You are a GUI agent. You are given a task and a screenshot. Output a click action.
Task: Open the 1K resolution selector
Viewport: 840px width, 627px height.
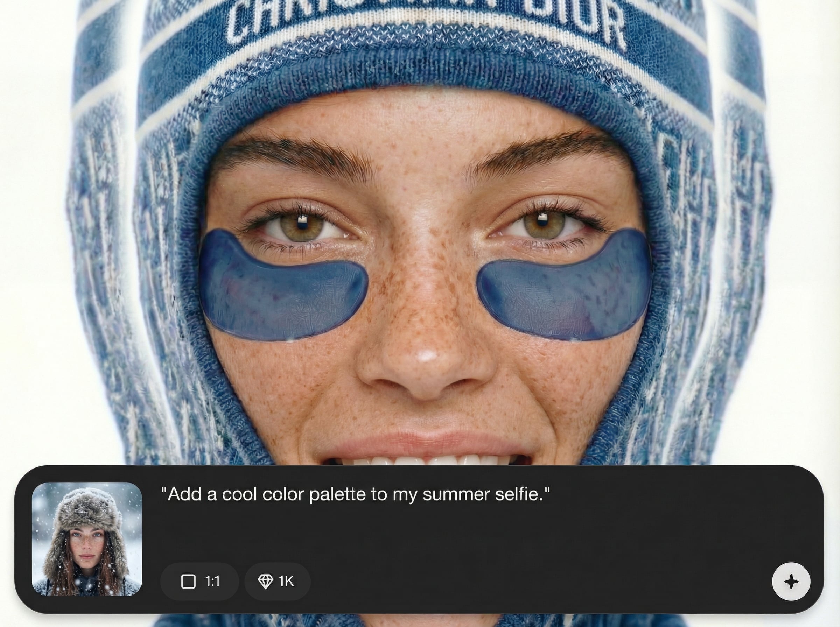(278, 581)
